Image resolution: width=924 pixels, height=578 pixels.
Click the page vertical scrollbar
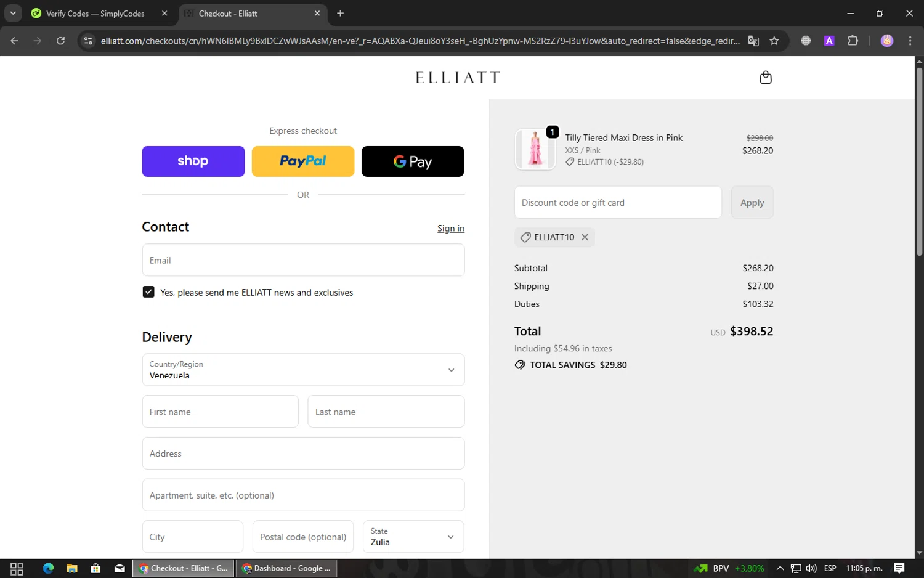click(919, 161)
